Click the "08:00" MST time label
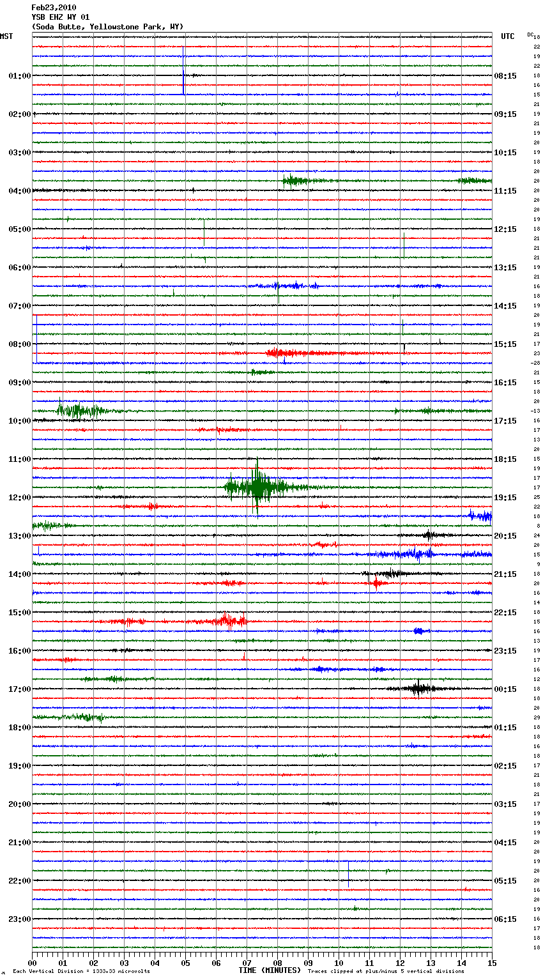This screenshot has width=543, height=980. (20, 344)
